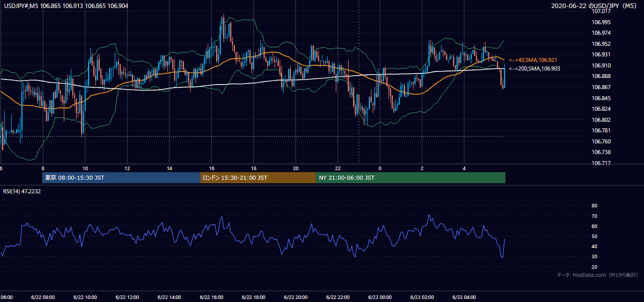Screen dimensions: 644x302
Task: Click price axis value 106.802
Action: point(601,120)
